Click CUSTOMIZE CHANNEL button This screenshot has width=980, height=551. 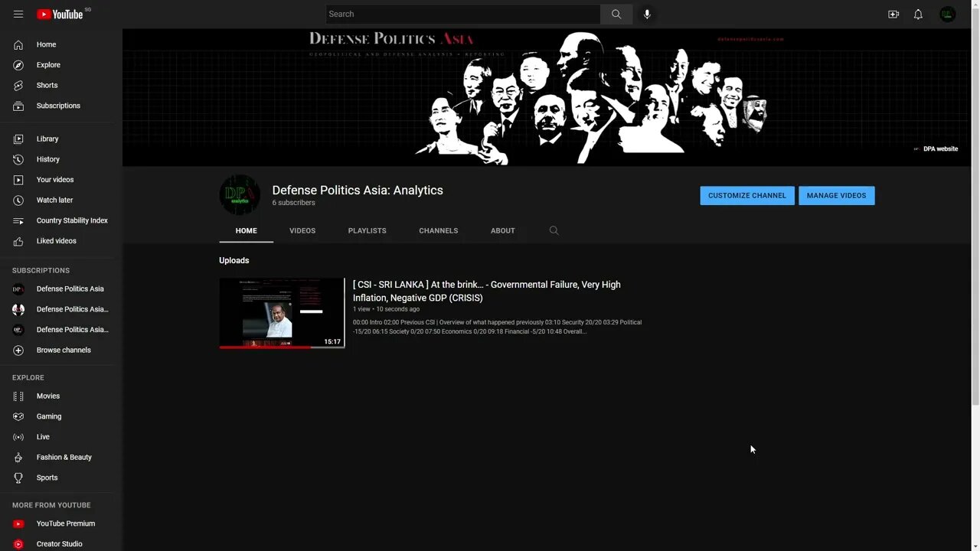(747, 195)
